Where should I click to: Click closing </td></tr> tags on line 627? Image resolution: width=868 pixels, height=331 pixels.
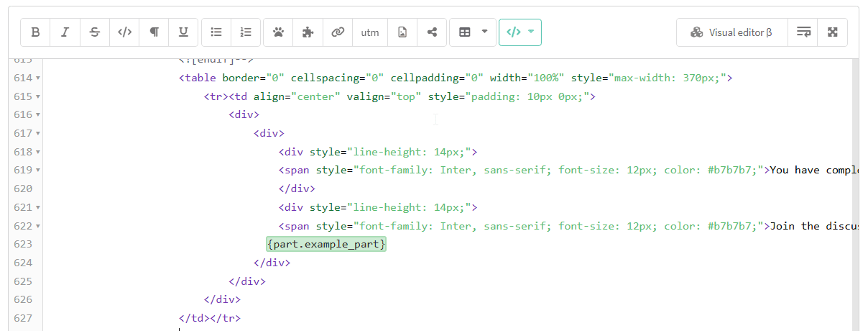click(x=210, y=318)
